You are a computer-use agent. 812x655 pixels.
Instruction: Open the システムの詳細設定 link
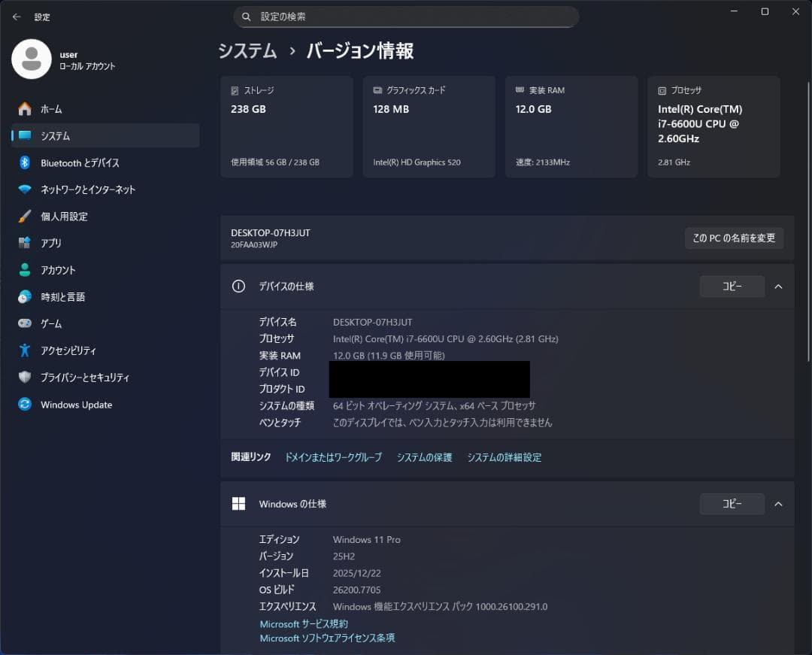pos(505,457)
